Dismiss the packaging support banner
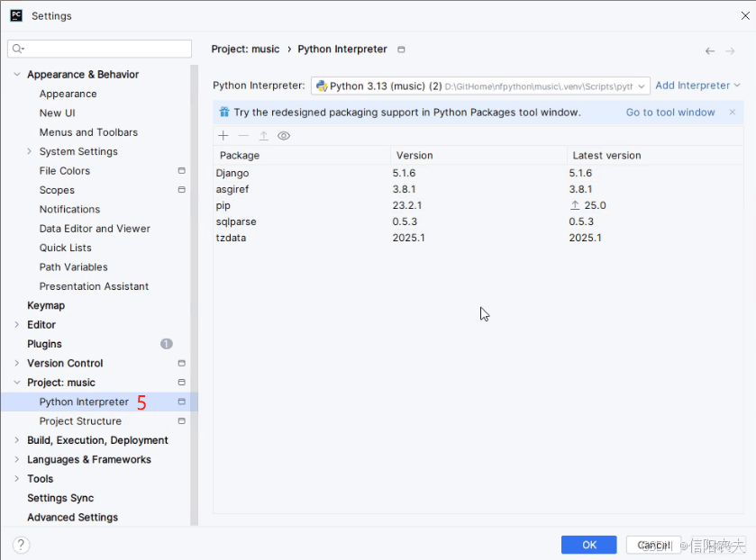The image size is (756, 560). point(733,113)
